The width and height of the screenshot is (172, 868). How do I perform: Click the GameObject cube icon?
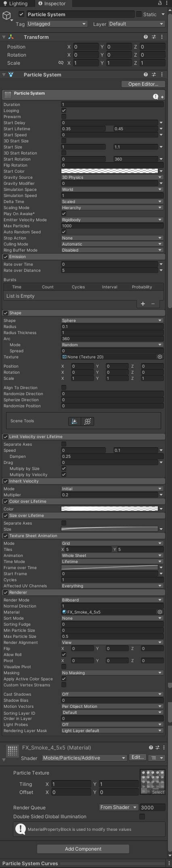coord(7,15)
